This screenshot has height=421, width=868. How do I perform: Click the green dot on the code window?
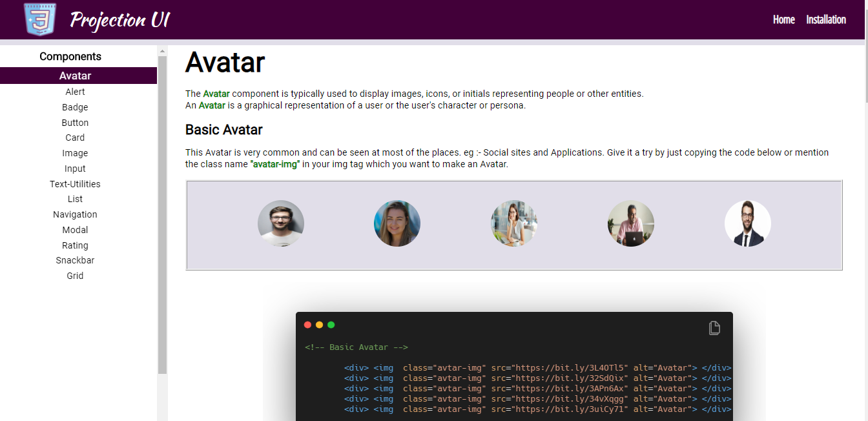pyautogui.click(x=331, y=325)
